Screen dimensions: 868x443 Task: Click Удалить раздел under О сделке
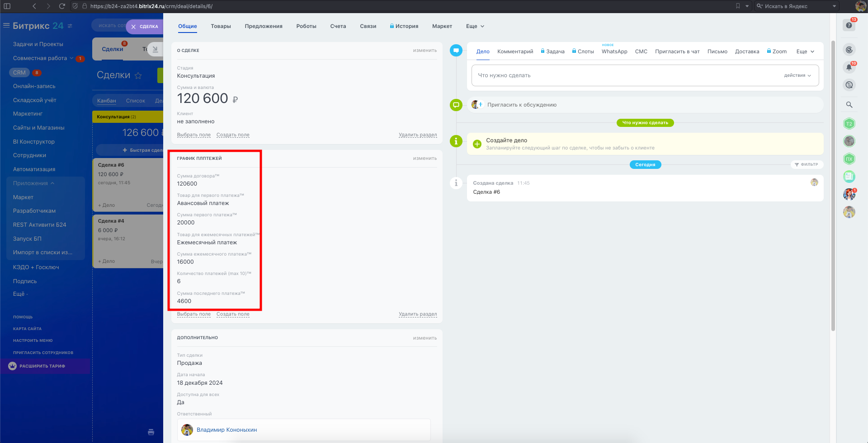(417, 135)
